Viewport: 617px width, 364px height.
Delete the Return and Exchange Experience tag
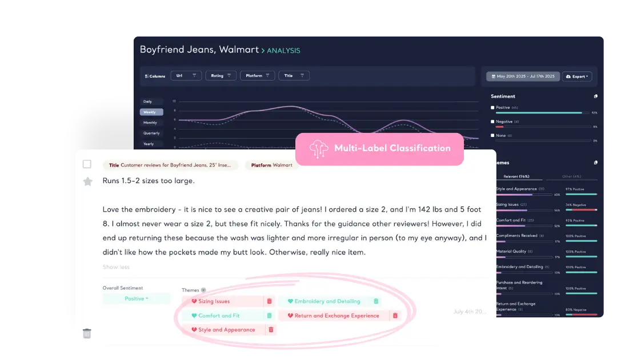395,316
